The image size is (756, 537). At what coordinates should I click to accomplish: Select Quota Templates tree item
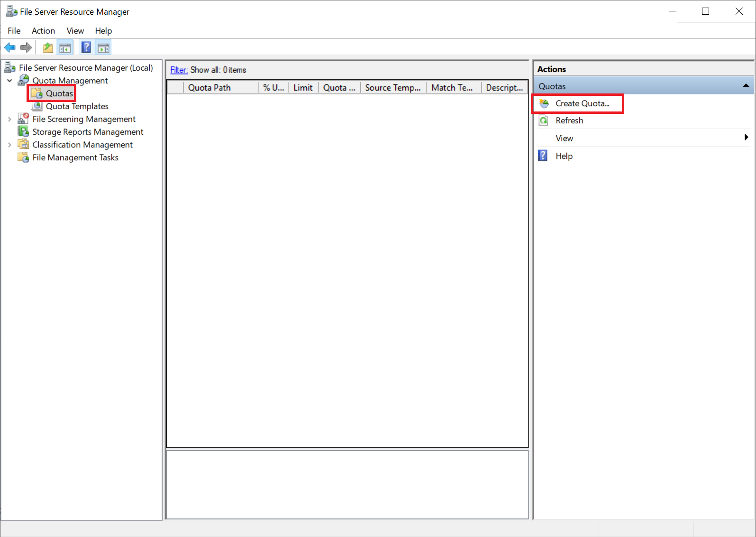click(x=77, y=106)
